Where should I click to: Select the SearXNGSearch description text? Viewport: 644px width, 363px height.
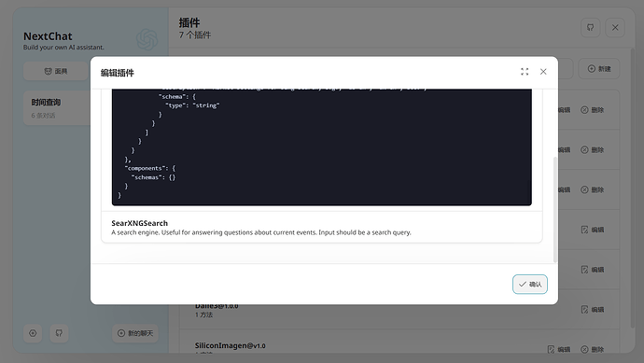coord(261,232)
